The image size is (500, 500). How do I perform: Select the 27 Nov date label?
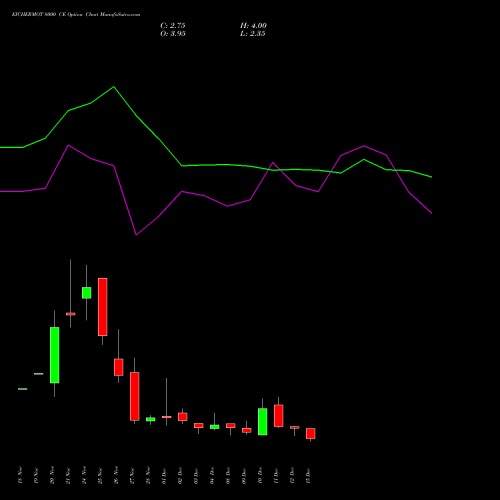click(132, 475)
